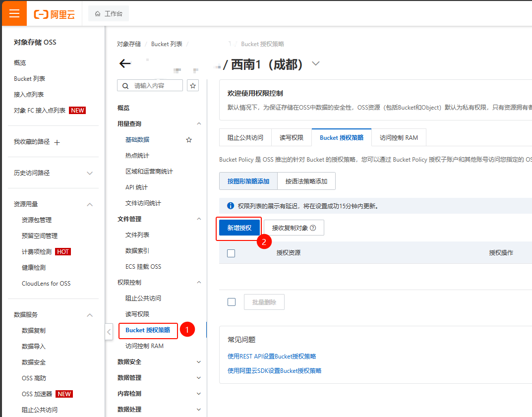Click the 批量删除 button

[264, 302]
